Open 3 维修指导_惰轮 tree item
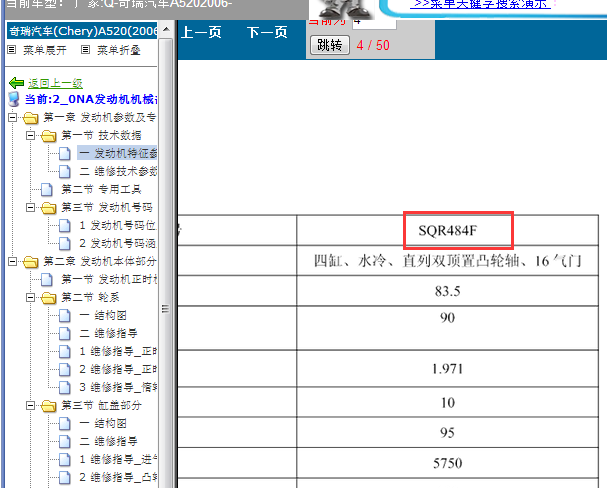This screenshot has height=488, width=607. pyautogui.click(x=118, y=387)
